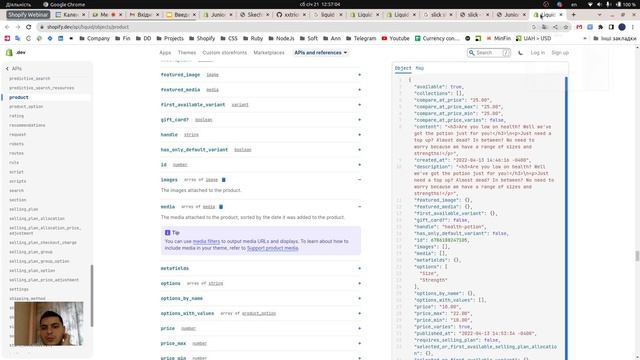Screen dimensions: 640x360
Task: Click the blue badge icon beside media
Action: [221, 207]
